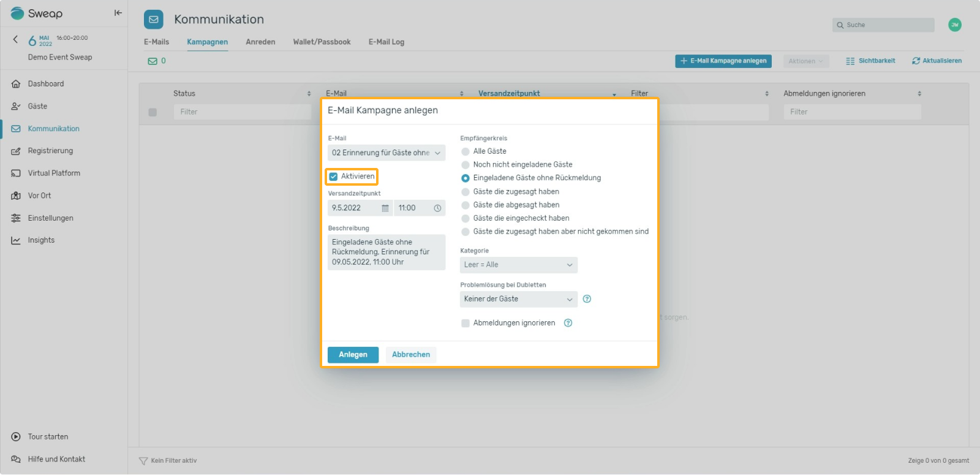
Task: Click the Insights chart icon
Action: pyautogui.click(x=16, y=240)
